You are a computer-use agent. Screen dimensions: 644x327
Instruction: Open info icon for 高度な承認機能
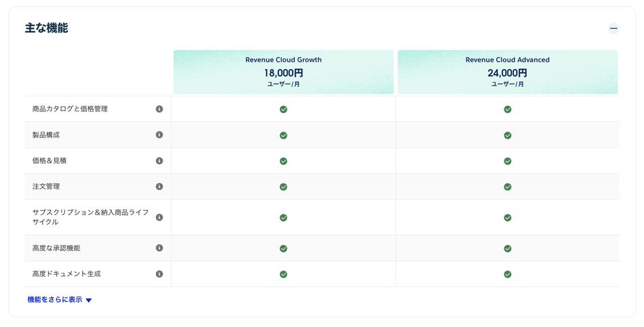click(159, 248)
